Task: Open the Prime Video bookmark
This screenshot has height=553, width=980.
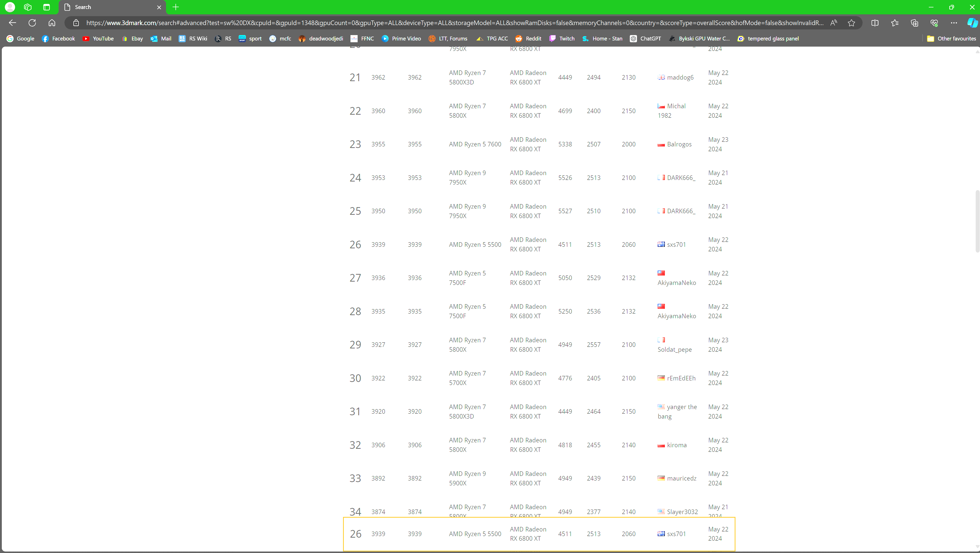Action: tap(401, 38)
